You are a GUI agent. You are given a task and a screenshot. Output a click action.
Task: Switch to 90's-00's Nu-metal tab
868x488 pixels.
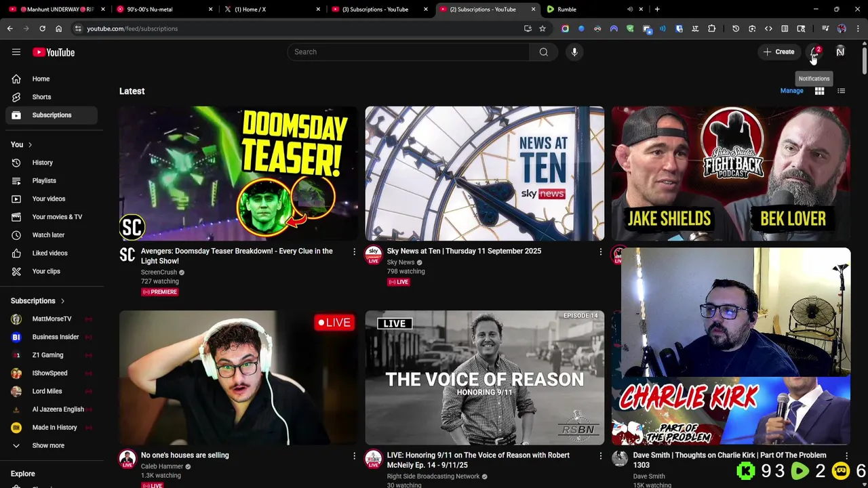(x=164, y=9)
